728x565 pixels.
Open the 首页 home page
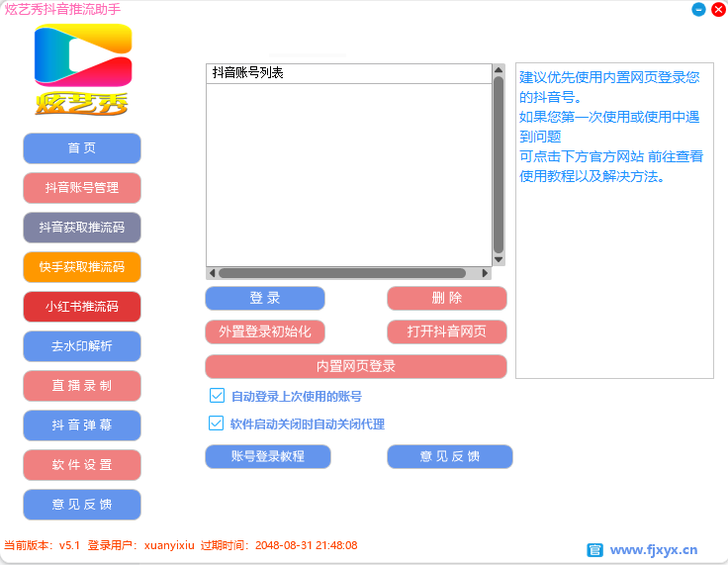[82, 148]
